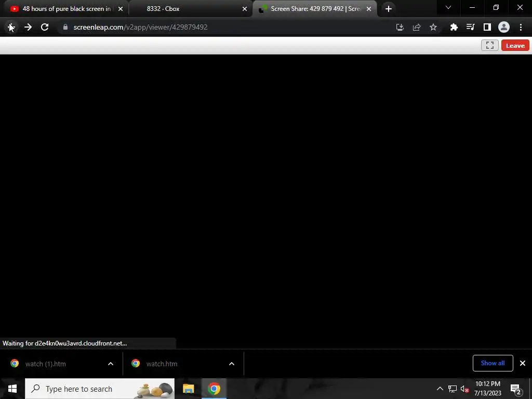Close the YouTube black screen tab
The height and width of the screenshot is (399, 532).
pos(121,9)
